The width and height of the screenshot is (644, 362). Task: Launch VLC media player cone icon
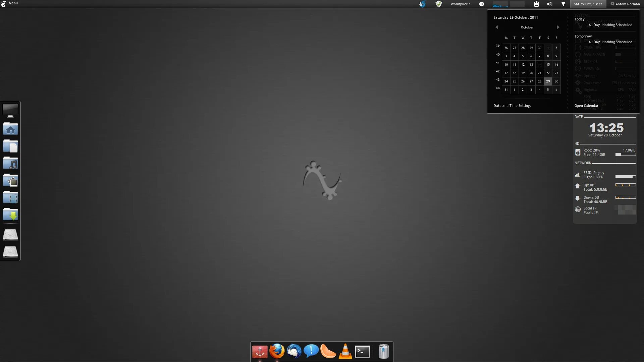tap(345, 351)
